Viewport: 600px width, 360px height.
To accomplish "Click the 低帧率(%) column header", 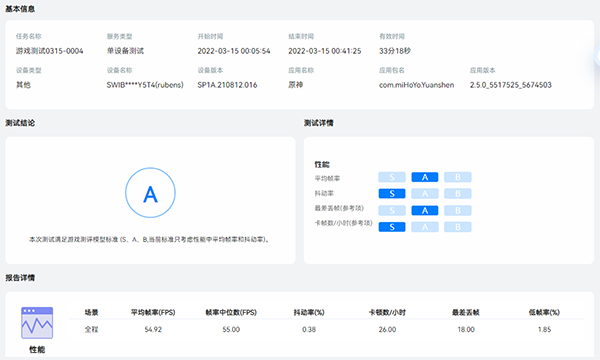I will 544,313.
